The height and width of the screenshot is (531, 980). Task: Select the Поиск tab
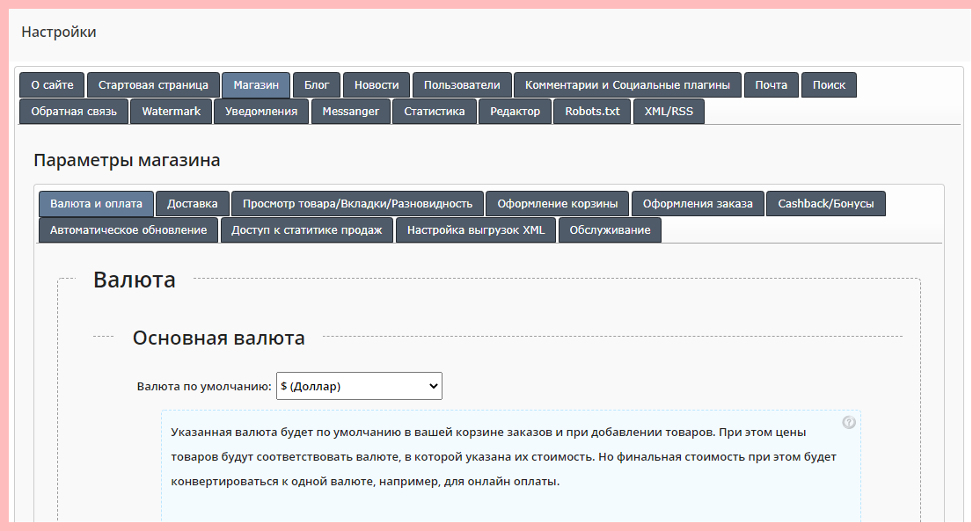(829, 85)
